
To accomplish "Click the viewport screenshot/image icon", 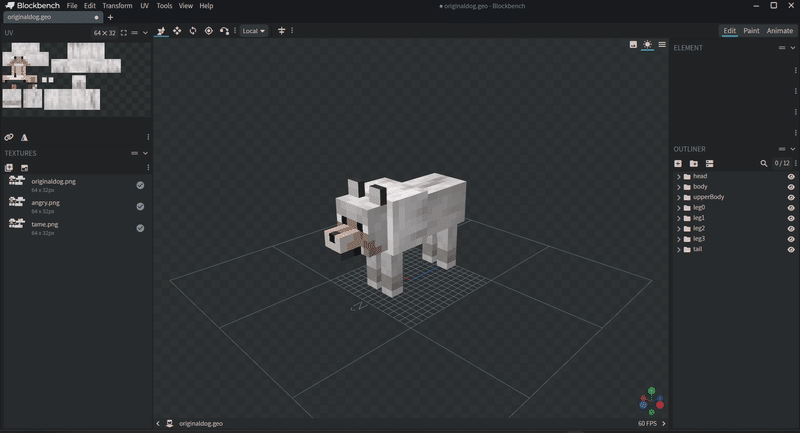I will tap(633, 45).
